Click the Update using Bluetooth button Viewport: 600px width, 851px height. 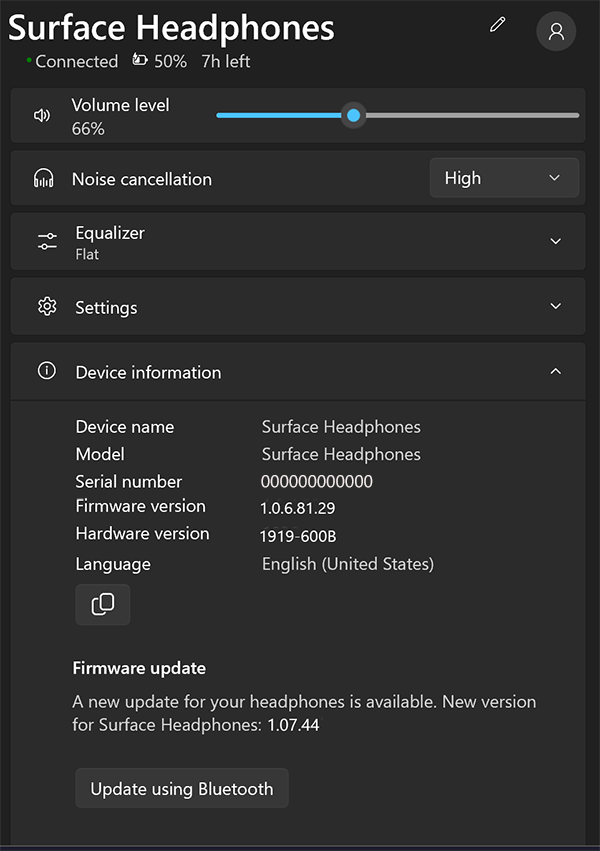click(x=181, y=788)
